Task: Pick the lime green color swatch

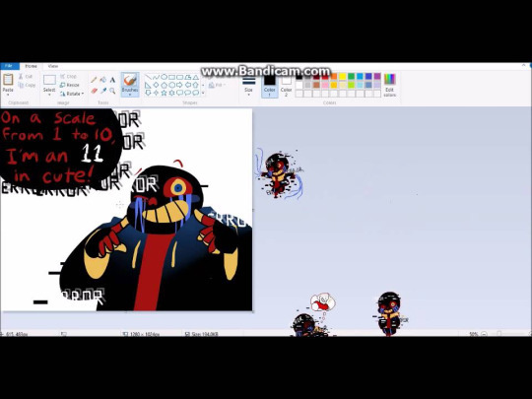Action: [x=352, y=85]
